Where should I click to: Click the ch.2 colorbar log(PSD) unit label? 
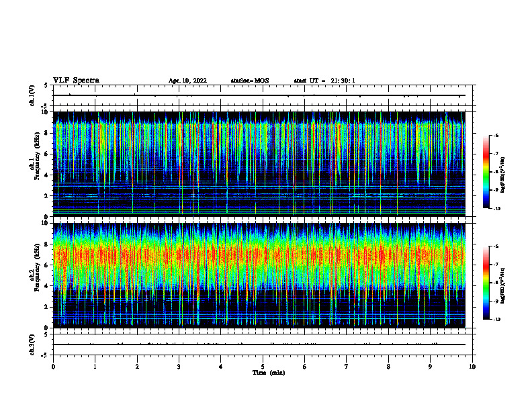click(503, 286)
